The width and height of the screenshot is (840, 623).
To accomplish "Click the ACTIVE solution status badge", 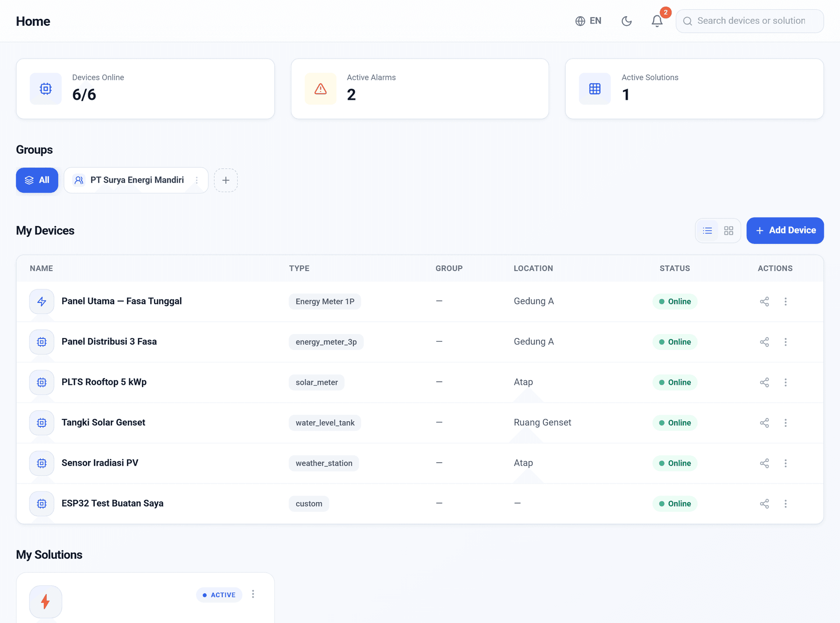I will [x=219, y=595].
